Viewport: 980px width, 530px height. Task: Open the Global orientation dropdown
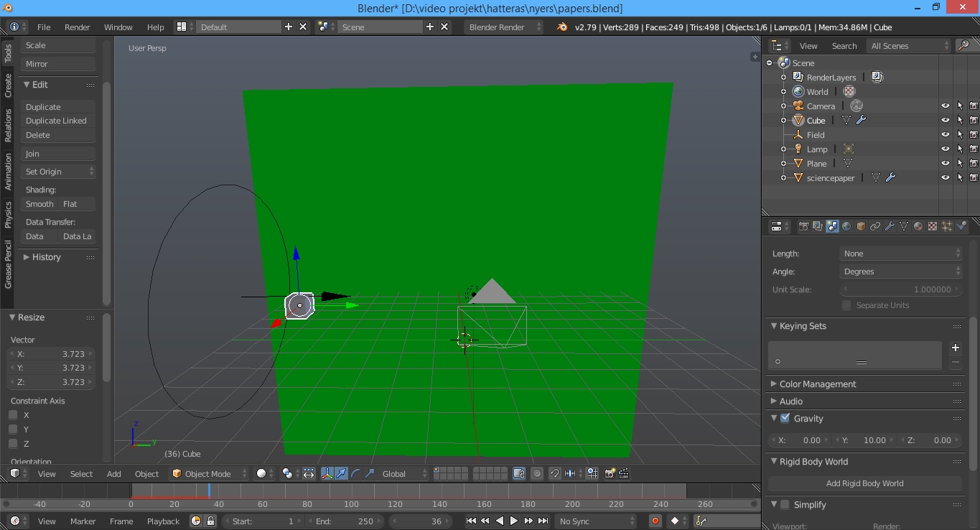[405, 473]
